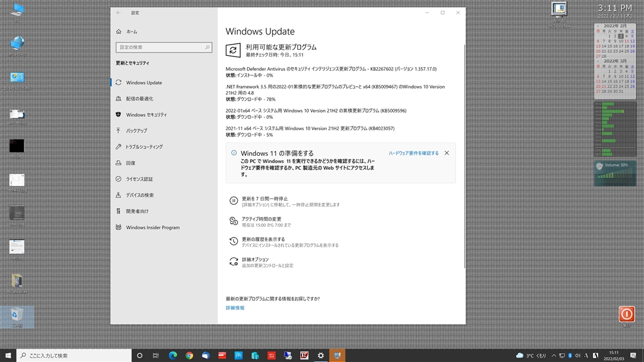Open the Settings gear on taskbar
644x362 pixels.
point(321,356)
